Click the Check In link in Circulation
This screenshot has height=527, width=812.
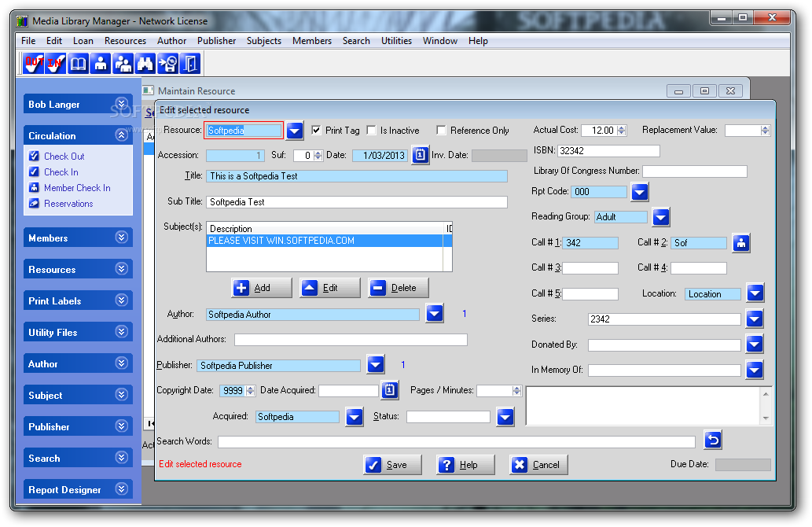click(x=61, y=172)
